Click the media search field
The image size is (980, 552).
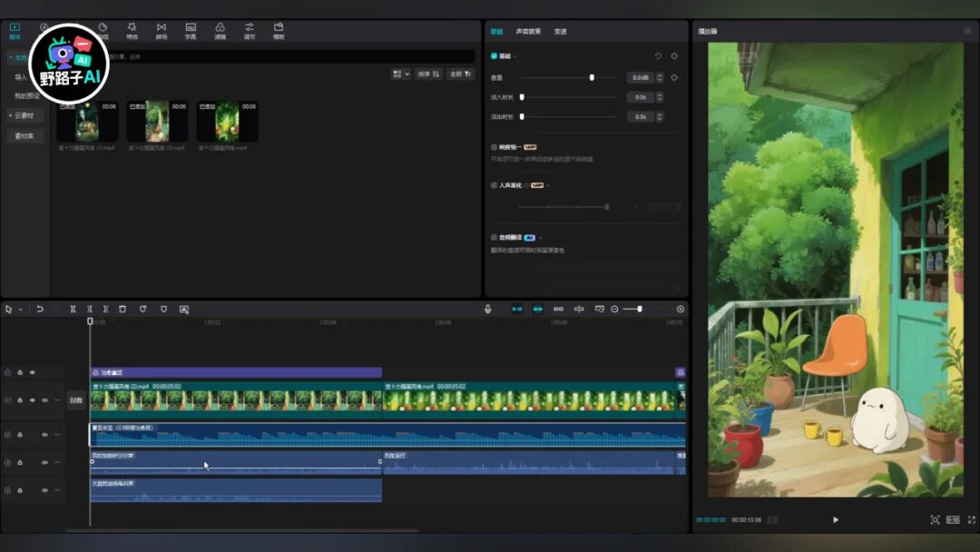click(x=290, y=56)
